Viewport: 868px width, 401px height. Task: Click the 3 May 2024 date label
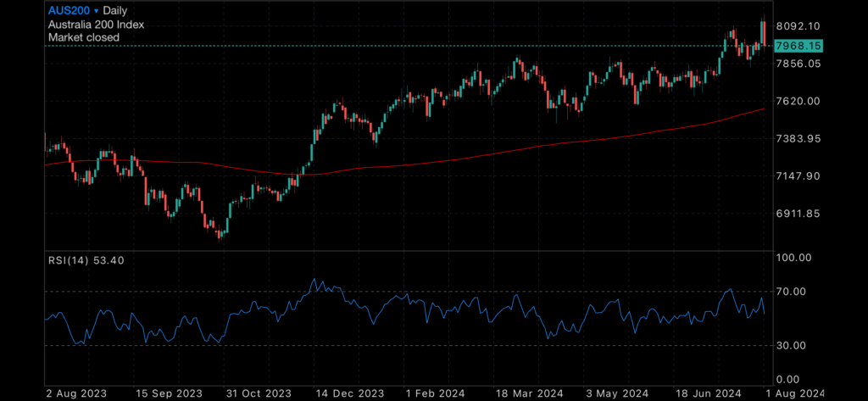[616, 393]
